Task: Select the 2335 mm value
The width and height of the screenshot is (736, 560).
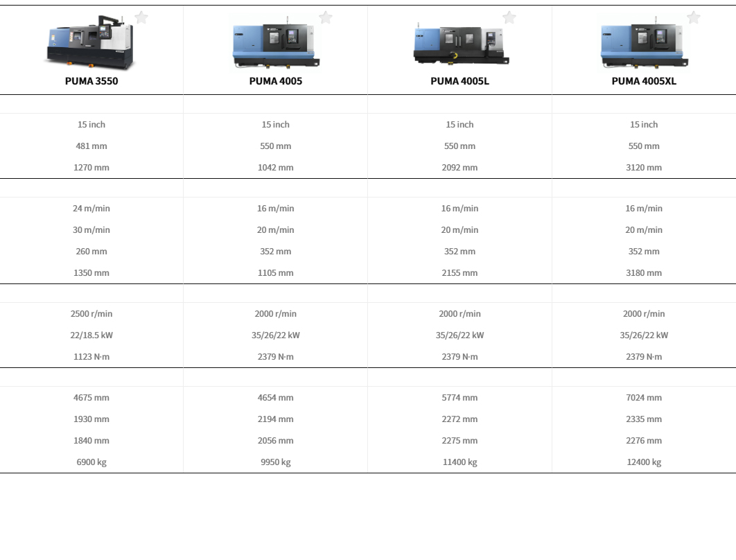Action: (x=644, y=419)
